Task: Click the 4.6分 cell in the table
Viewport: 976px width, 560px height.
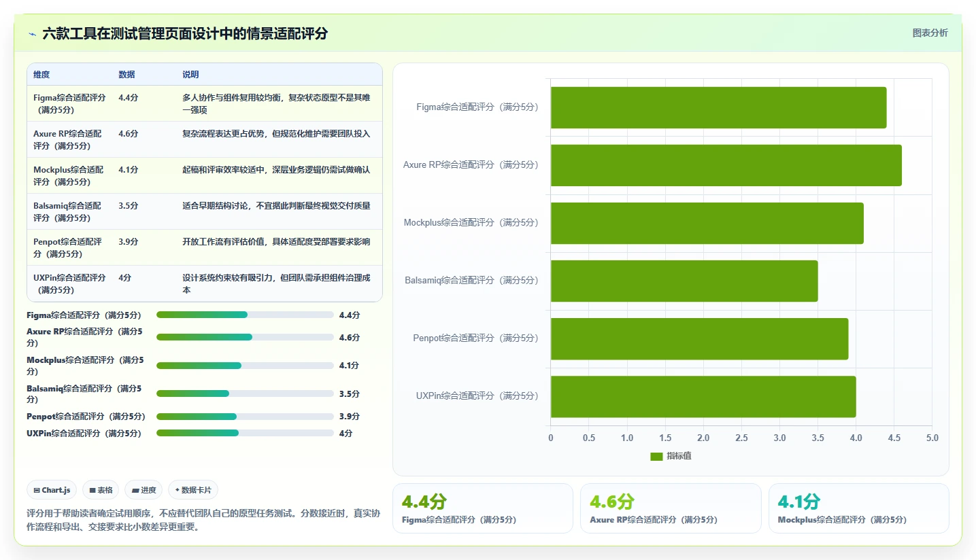Action: (x=128, y=134)
